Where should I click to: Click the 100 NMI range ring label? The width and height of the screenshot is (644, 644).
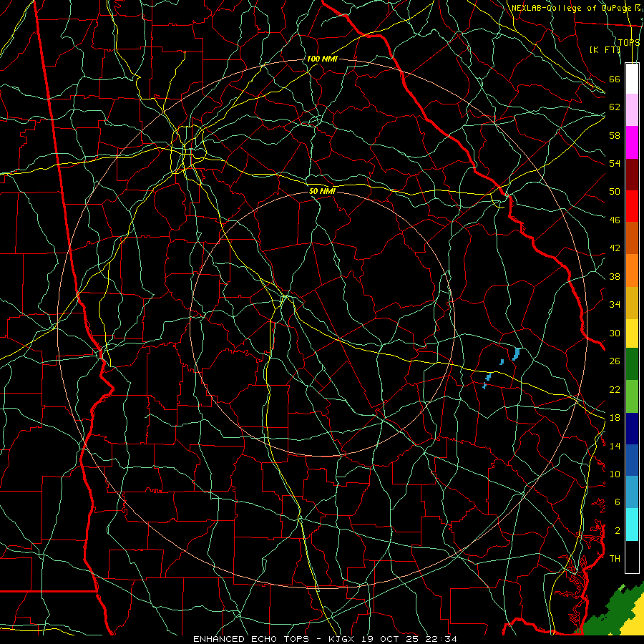point(322,59)
